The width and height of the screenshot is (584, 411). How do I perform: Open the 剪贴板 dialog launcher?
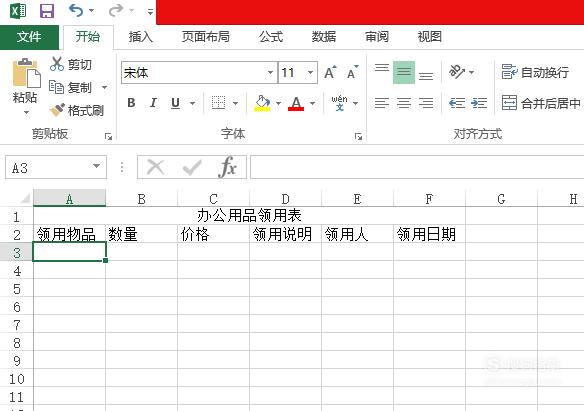click(x=108, y=137)
